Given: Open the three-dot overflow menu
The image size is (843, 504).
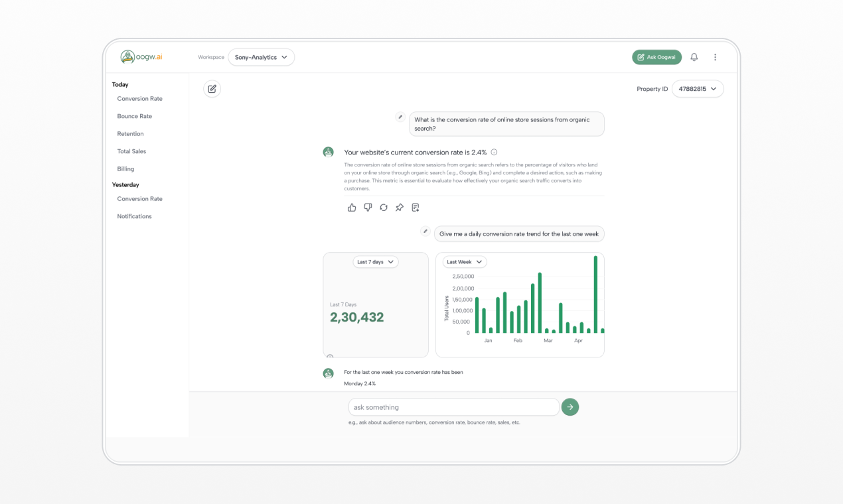Looking at the screenshot, I should point(715,57).
